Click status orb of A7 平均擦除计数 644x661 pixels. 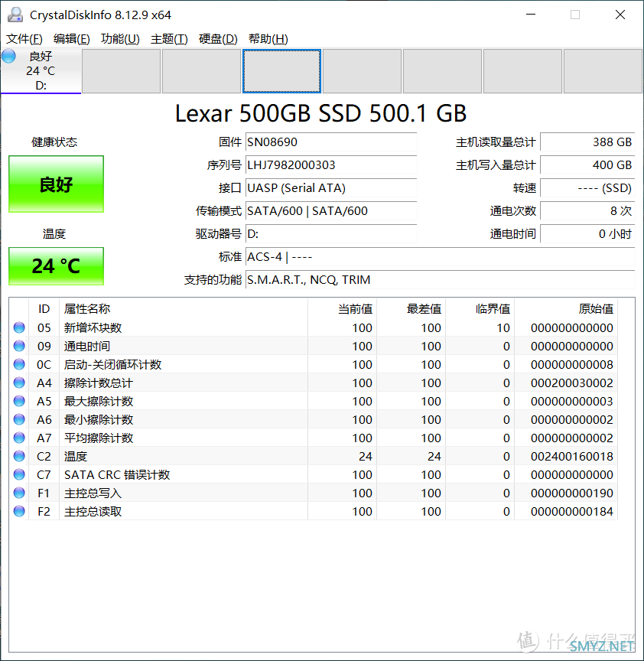coord(19,438)
